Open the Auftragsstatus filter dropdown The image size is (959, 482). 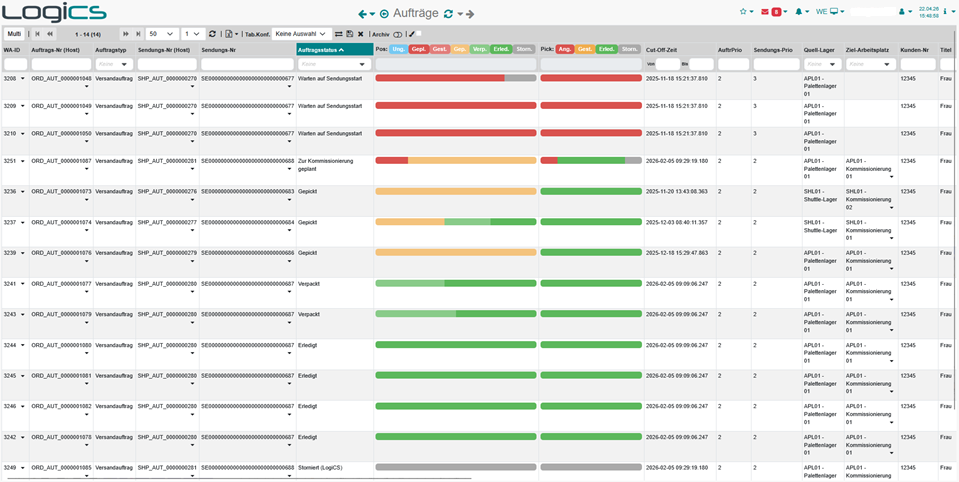(335, 64)
